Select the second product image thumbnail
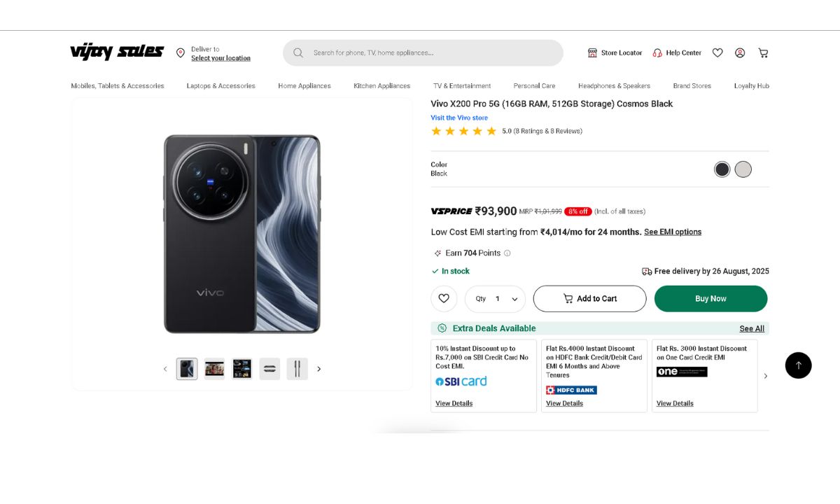Viewport: 840px width, 504px height. tap(214, 369)
